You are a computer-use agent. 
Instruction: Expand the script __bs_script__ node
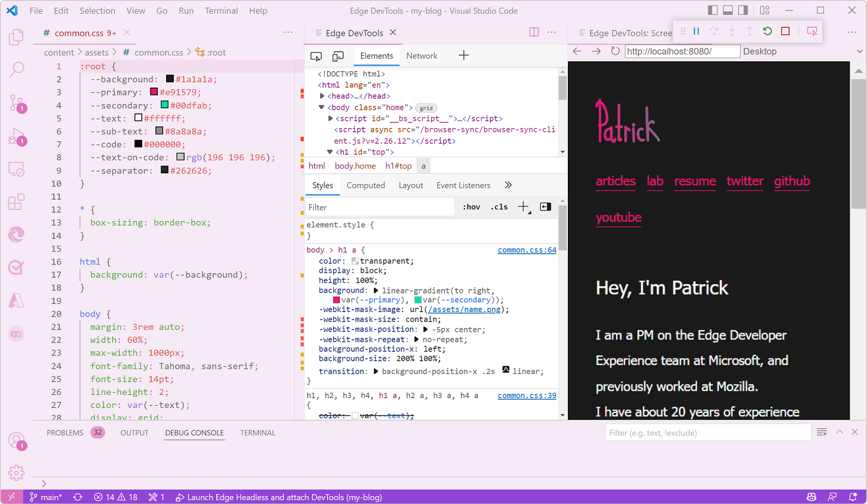coord(330,118)
